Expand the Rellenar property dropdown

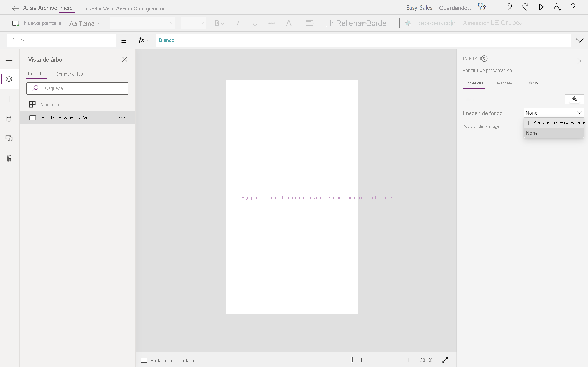tap(112, 40)
